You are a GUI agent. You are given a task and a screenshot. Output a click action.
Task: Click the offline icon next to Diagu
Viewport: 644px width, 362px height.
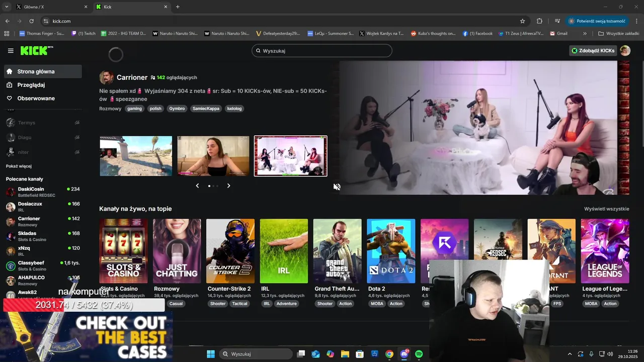pyautogui.click(x=77, y=137)
